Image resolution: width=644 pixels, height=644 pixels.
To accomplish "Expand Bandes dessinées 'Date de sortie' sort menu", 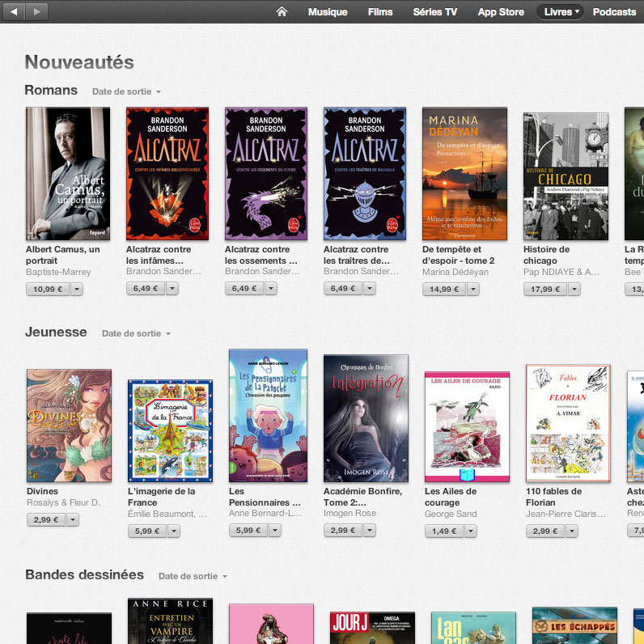I will coord(193,576).
